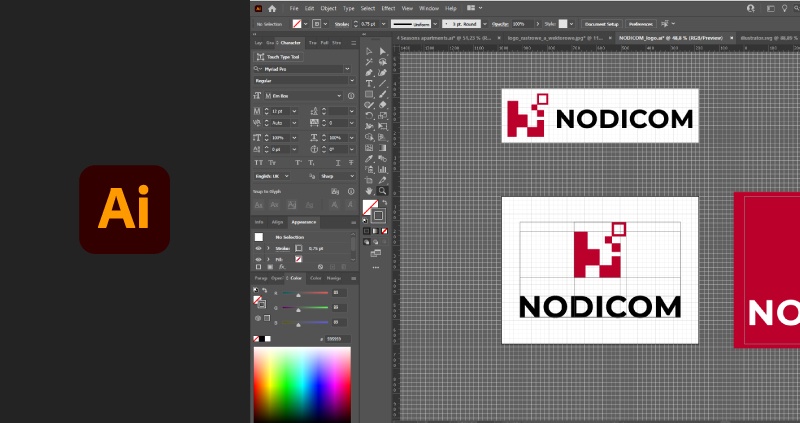Image resolution: width=800 pixels, height=423 pixels.
Task: Open the Uniform stroke profile dropdown
Action: click(435, 24)
